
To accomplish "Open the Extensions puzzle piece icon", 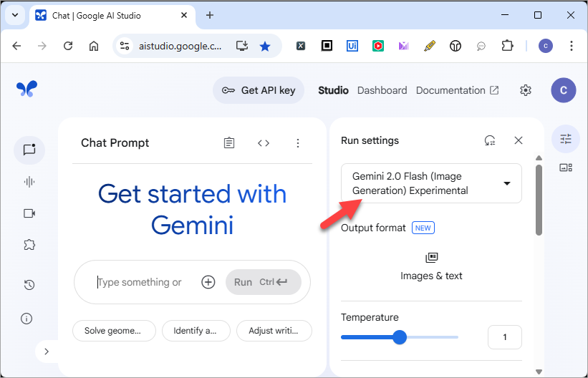I will point(507,46).
